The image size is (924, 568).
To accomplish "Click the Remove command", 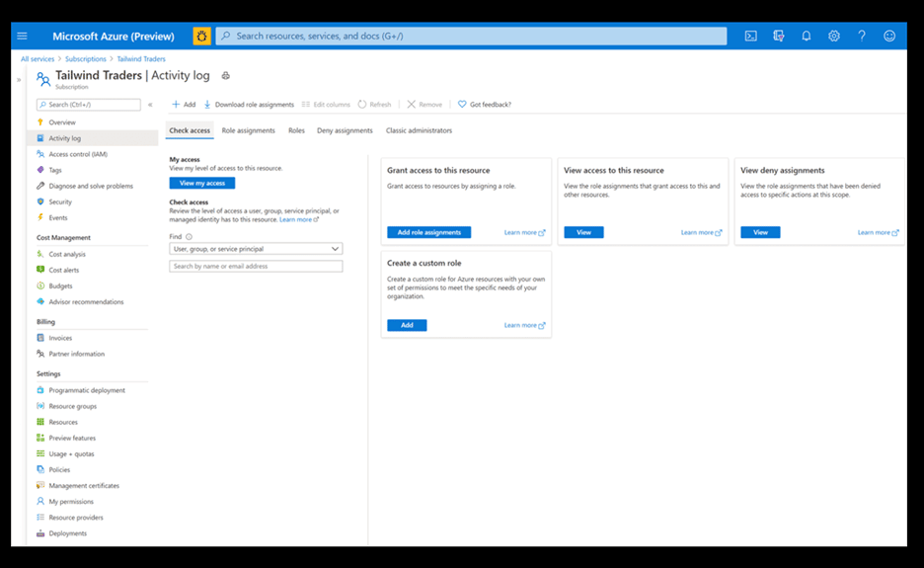I will 424,105.
